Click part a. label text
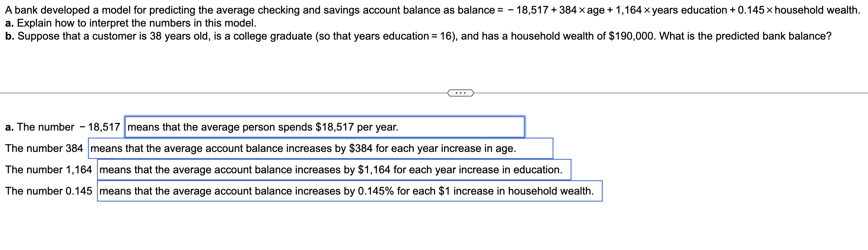Screen dimensions: 868x250 (x=10, y=23)
